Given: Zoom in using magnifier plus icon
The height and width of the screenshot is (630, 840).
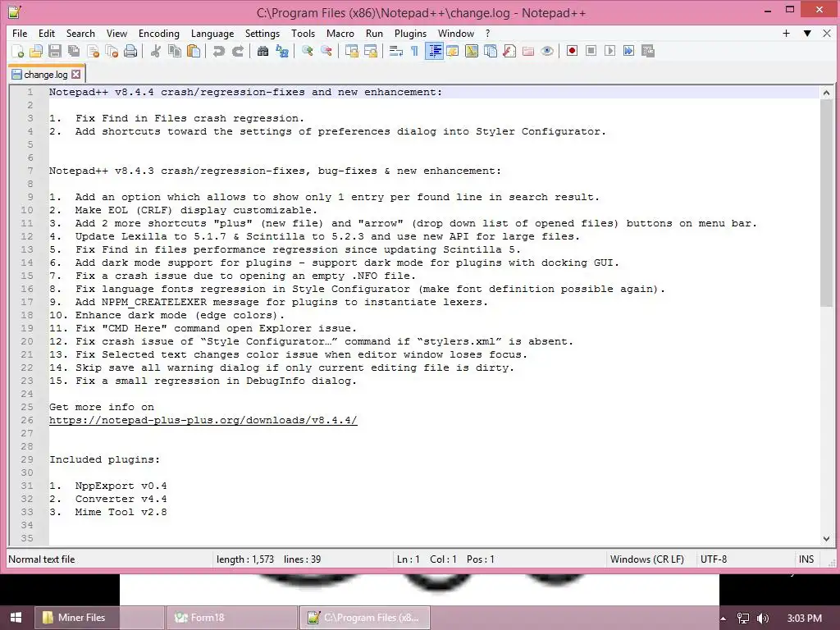Looking at the screenshot, I should click(x=307, y=51).
